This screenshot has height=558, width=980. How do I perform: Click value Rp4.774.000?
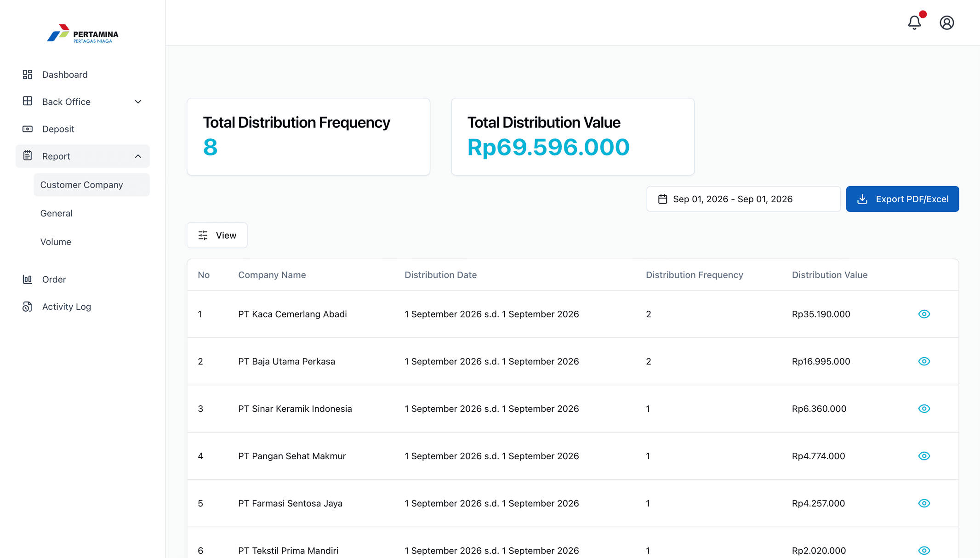(818, 456)
